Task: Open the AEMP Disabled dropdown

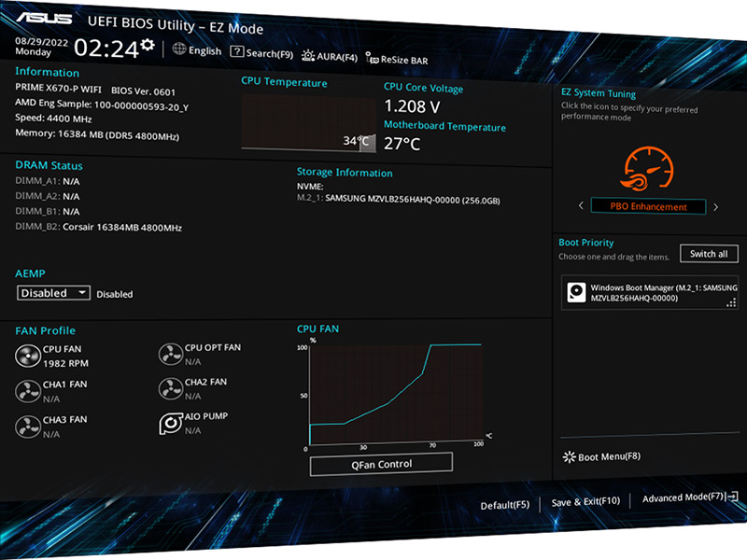Action: coord(53,293)
